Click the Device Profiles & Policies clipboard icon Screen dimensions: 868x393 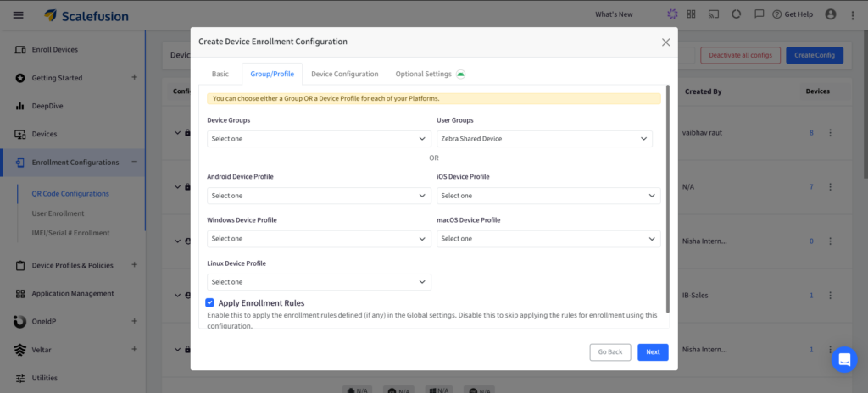coord(20,265)
